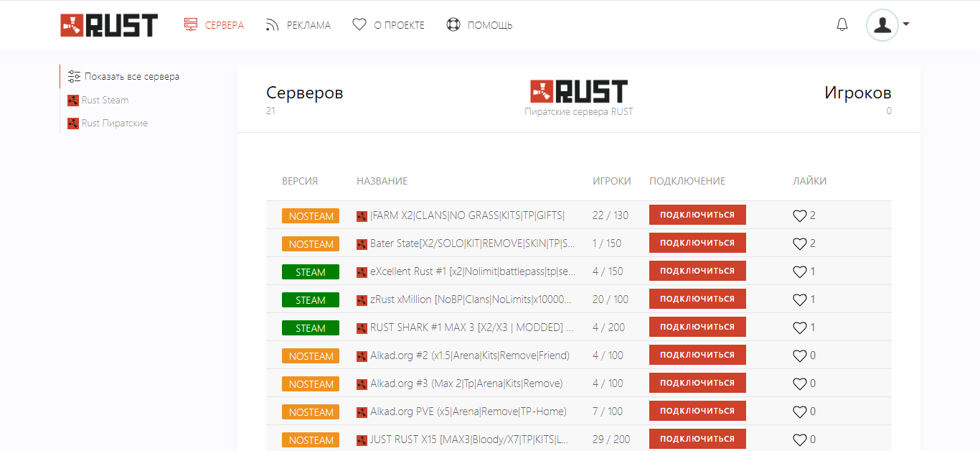The width and height of the screenshot is (980, 451).
Task: Open Alkad.org PVE (x5 server name
Action: click(468, 412)
